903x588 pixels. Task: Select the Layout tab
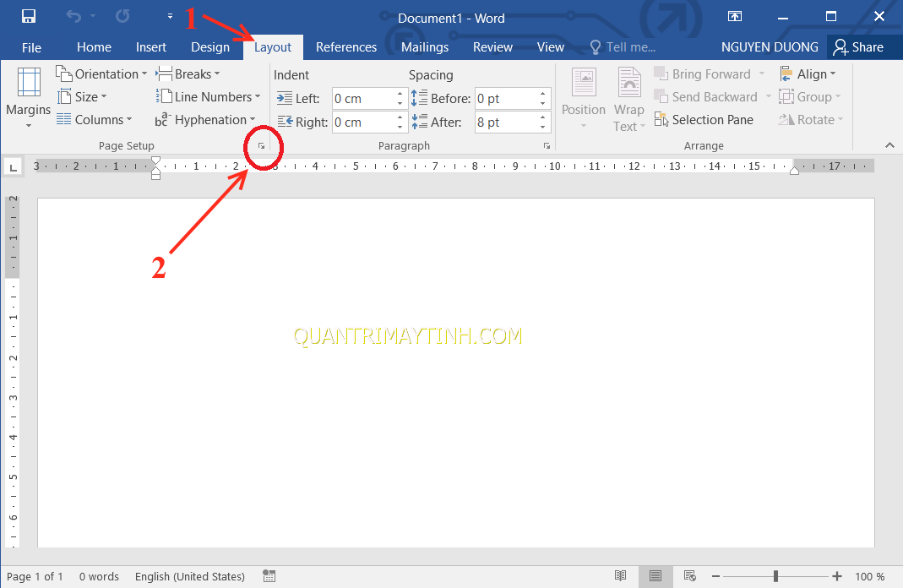(273, 47)
